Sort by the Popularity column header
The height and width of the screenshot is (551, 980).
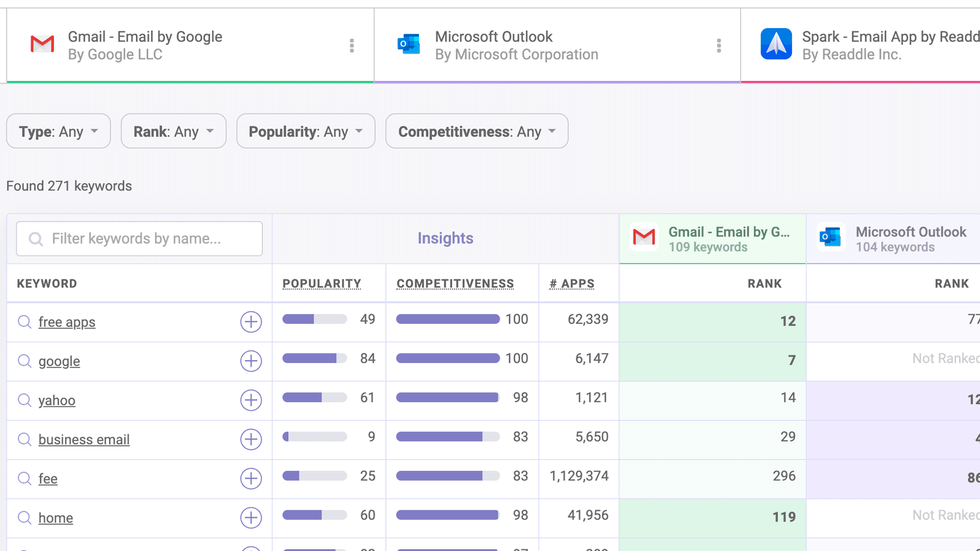pyautogui.click(x=322, y=283)
